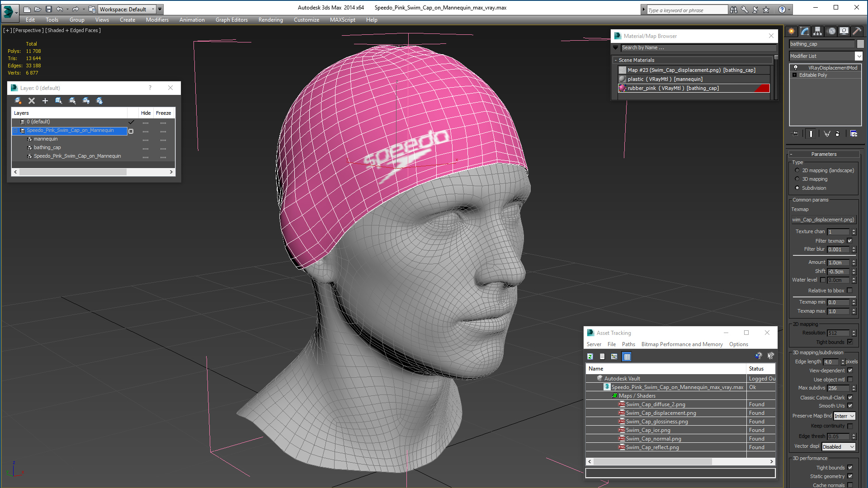
Task: Open Paths menu in Asset Tracking
Action: (x=628, y=344)
